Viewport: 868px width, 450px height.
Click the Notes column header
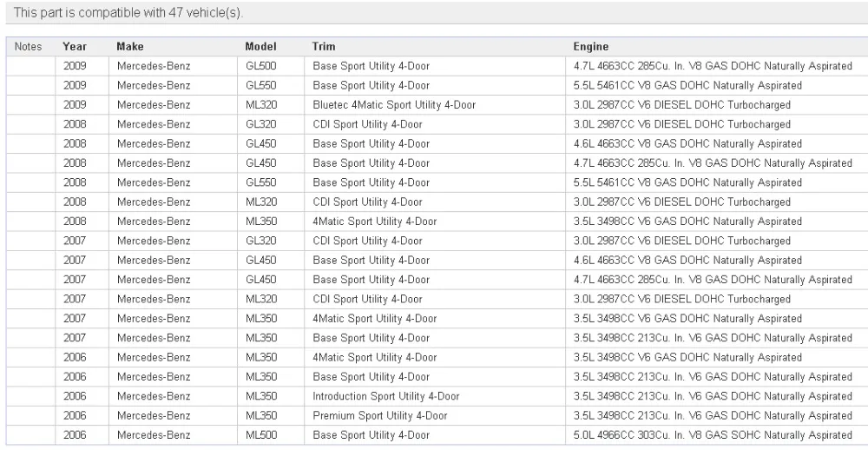29,47
